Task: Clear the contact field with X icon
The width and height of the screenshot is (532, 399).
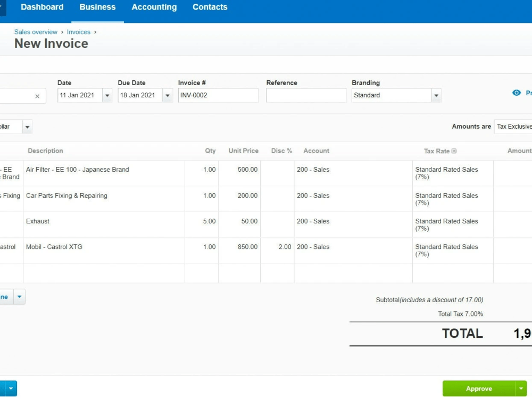Action: pyautogui.click(x=37, y=96)
